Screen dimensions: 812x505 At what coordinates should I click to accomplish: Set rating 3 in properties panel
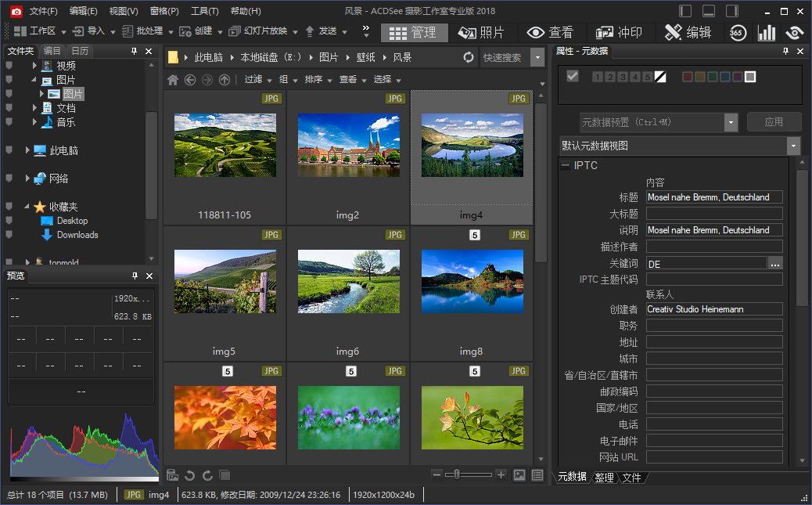click(x=623, y=77)
